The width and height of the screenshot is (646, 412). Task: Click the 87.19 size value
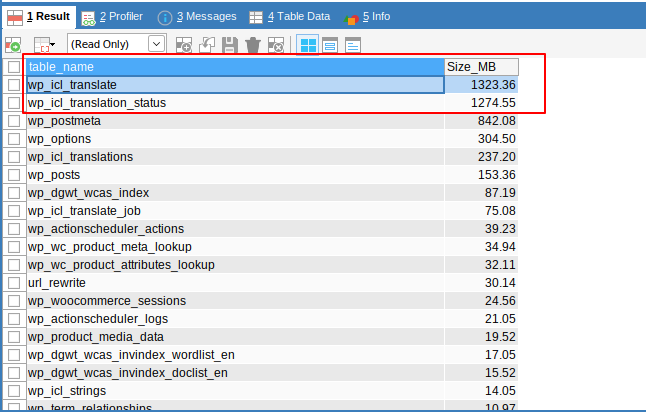(x=500, y=193)
